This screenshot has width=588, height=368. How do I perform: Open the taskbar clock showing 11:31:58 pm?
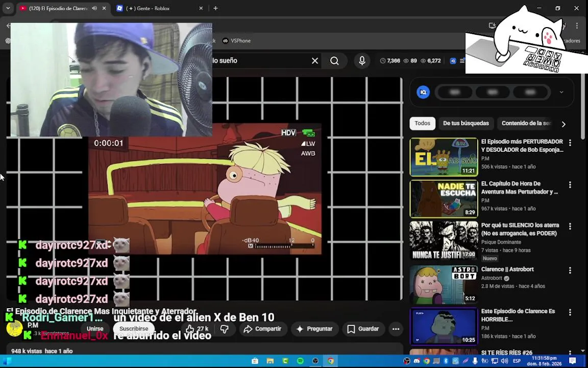[x=544, y=361]
